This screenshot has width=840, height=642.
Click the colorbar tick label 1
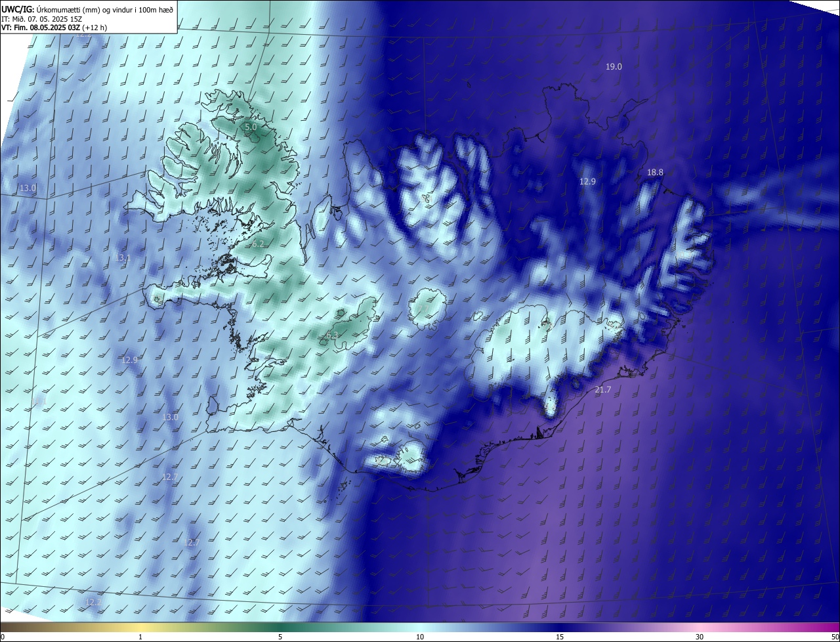tap(140, 637)
